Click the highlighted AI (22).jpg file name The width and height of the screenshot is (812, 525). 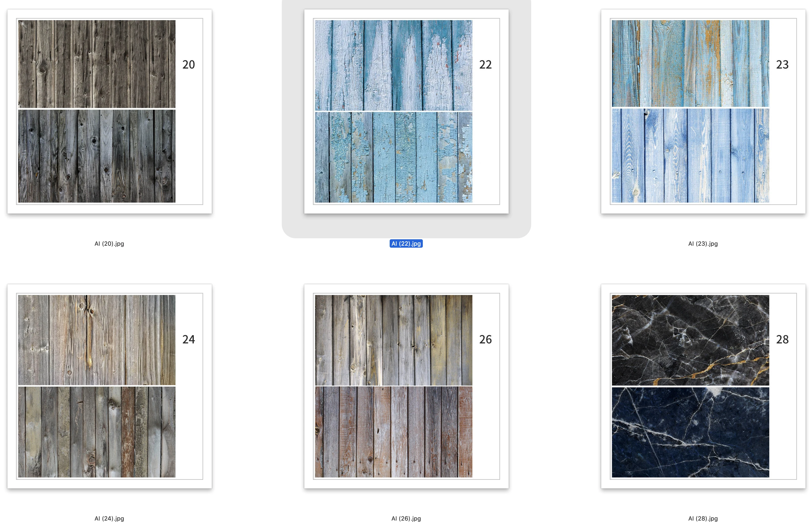[406, 243]
